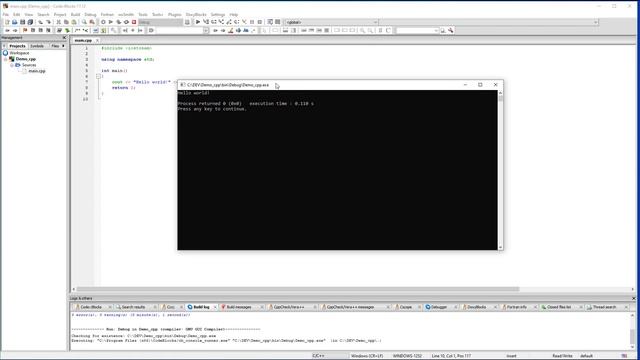Click the editor horizontal scrollbar
The image size is (640, 360).
pyautogui.click(x=298, y=289)
